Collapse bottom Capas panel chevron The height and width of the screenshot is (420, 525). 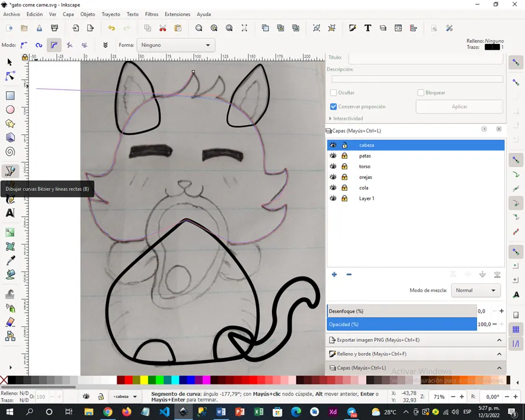point(499,368)
